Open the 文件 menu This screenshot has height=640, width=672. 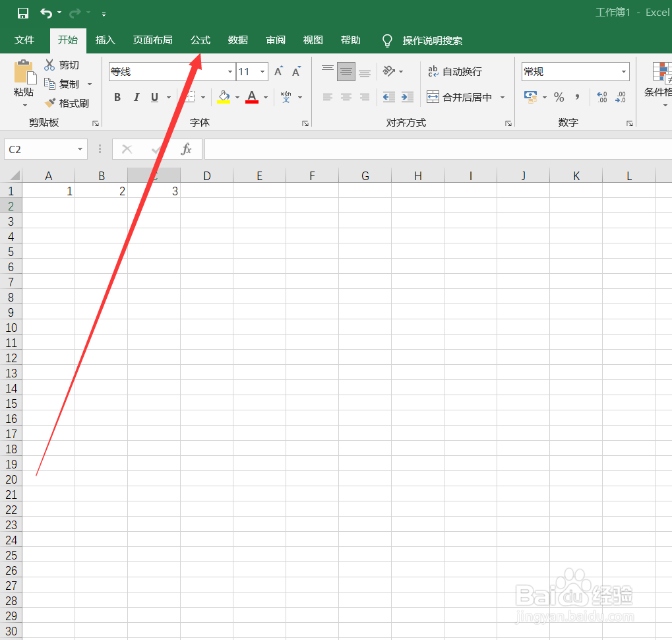24,40
